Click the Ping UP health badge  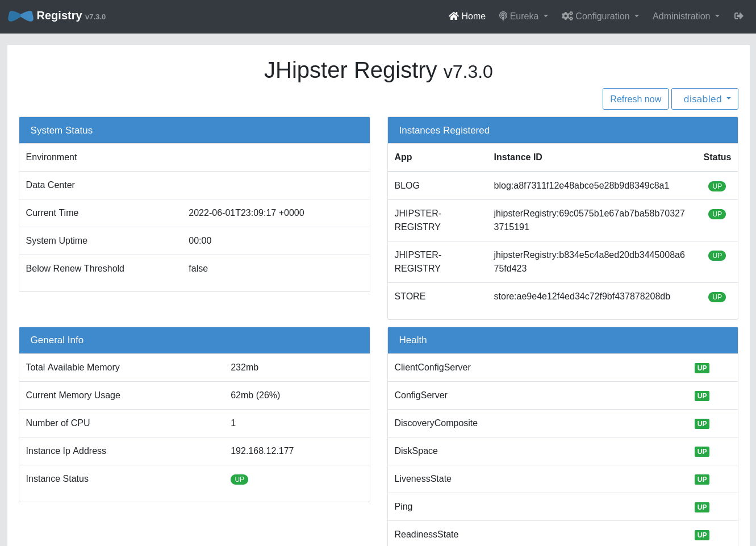click(x=701, y=507)
